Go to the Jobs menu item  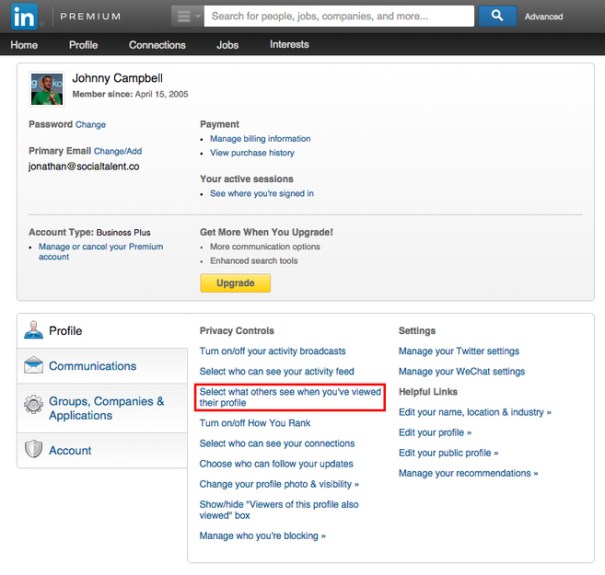[227, 45]
